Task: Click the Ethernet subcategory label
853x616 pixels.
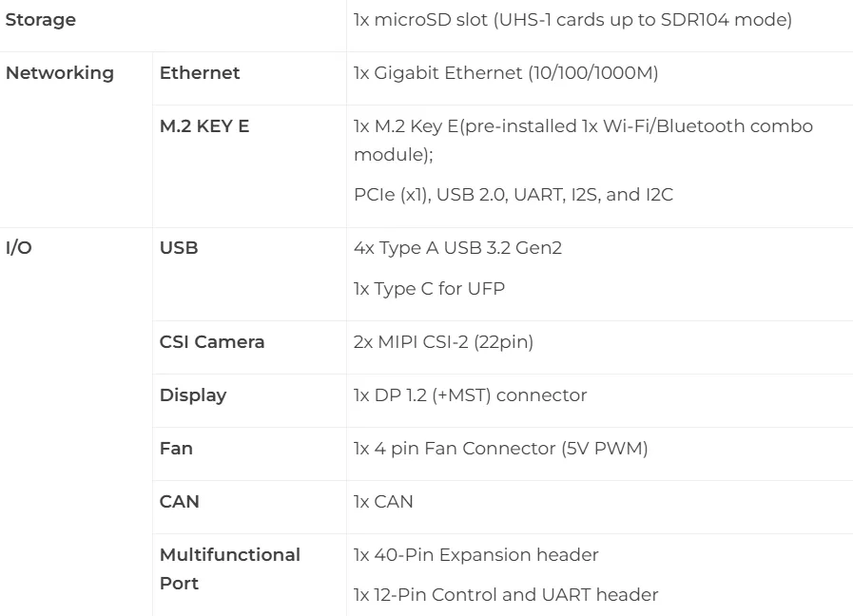Action: pos(200,73)
